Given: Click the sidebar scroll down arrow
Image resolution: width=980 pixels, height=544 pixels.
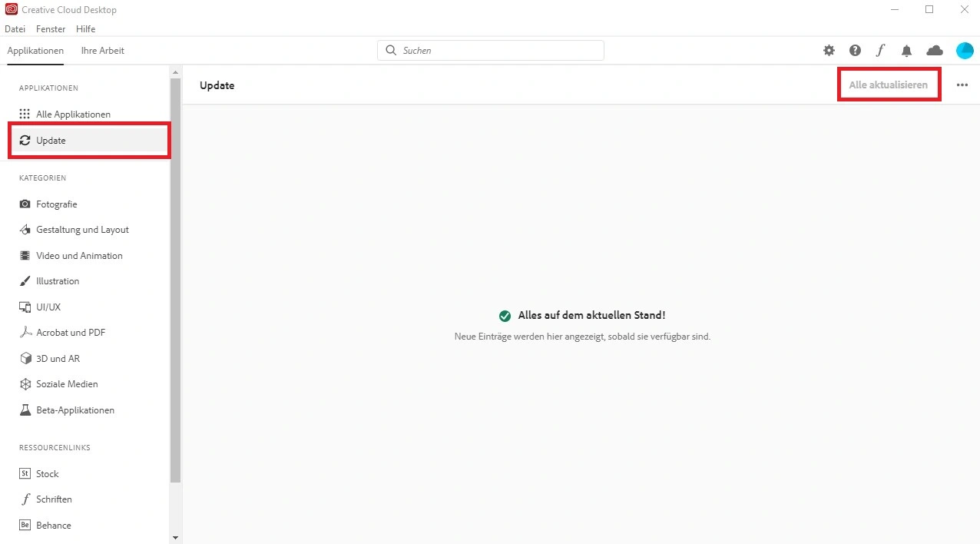Looking at the screenshot, I should point(175,538).
